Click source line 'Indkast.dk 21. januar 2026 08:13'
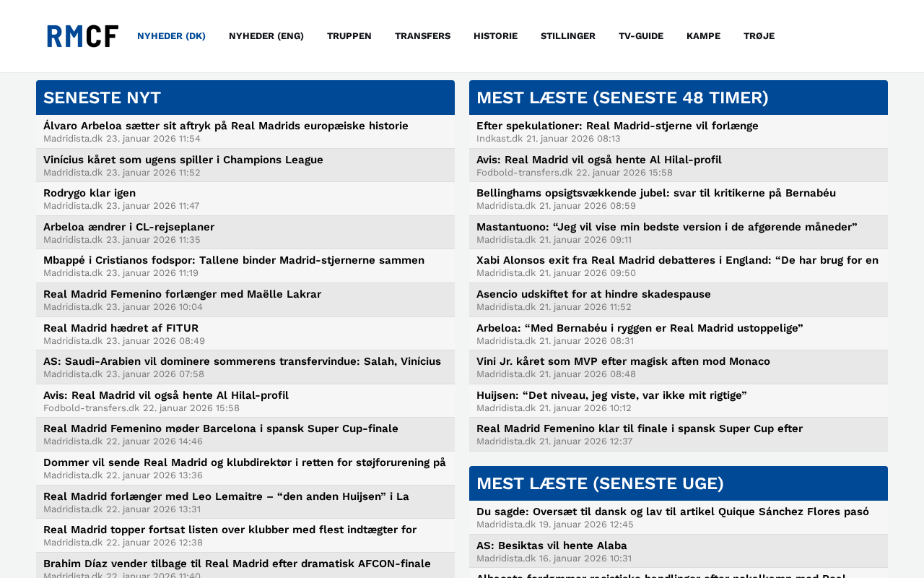 coord(549,139)
